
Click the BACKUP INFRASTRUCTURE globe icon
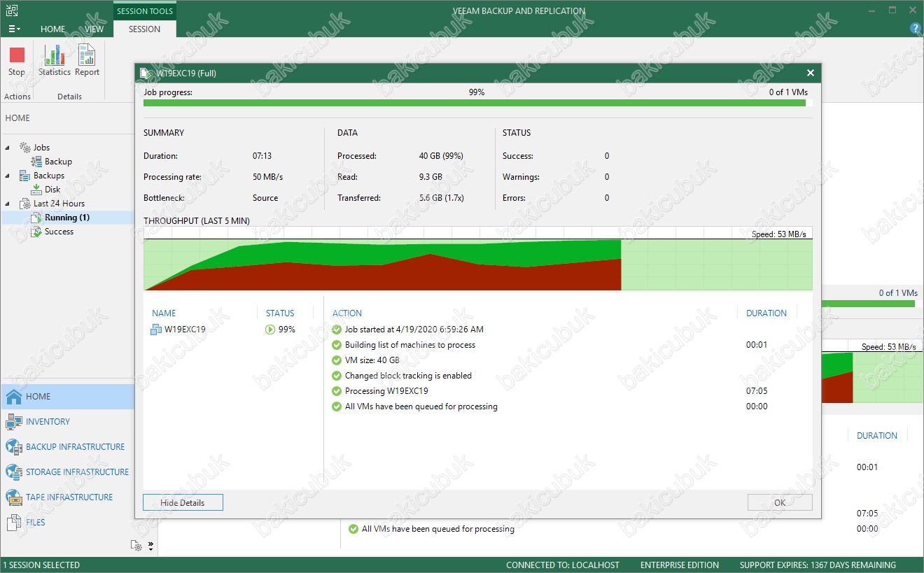coord(14,447)
